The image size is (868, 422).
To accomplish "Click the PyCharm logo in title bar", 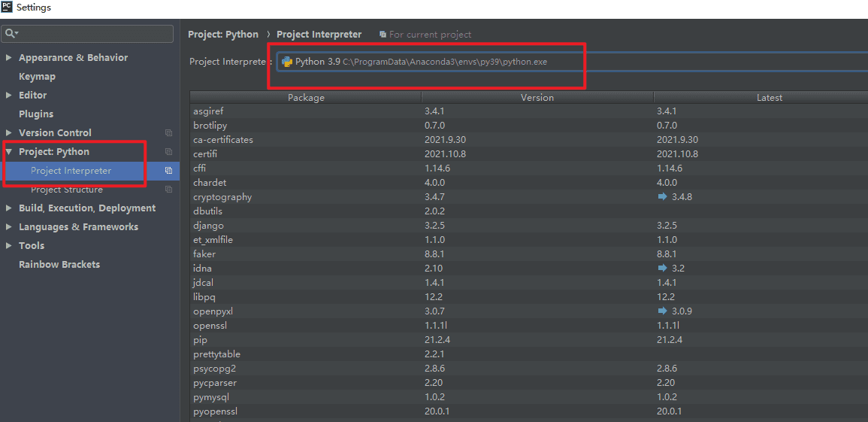I will (x=7, y=8).
